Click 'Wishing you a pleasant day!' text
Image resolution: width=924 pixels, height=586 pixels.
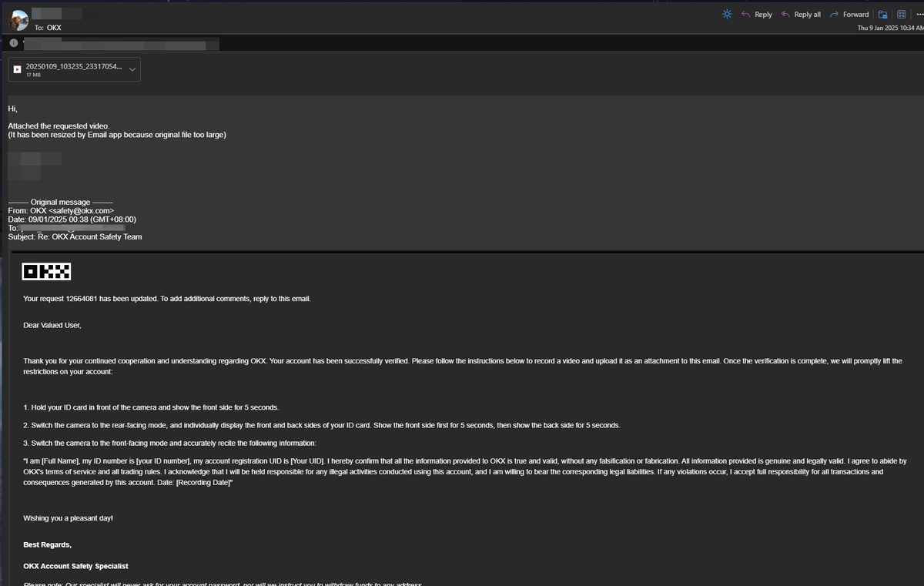click(x=68, y=518)
